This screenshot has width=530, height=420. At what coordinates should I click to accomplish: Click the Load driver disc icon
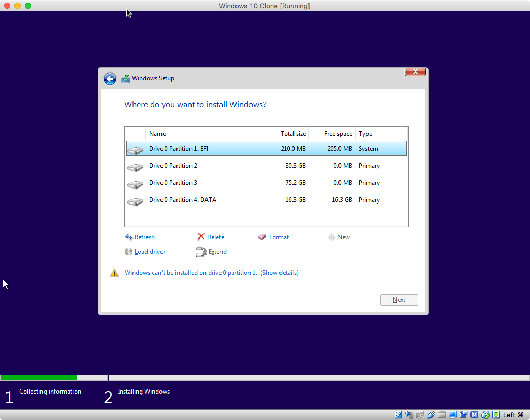tap(128, 252)
